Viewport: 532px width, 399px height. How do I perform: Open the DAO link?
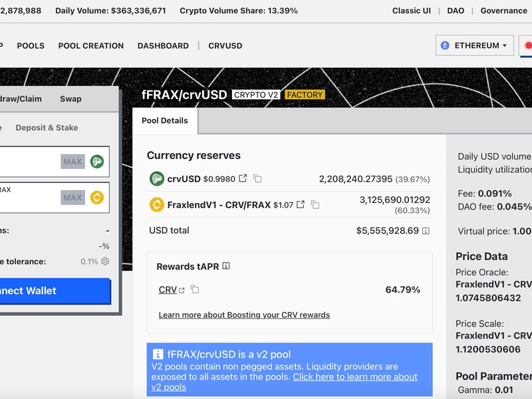coord(456,11)
